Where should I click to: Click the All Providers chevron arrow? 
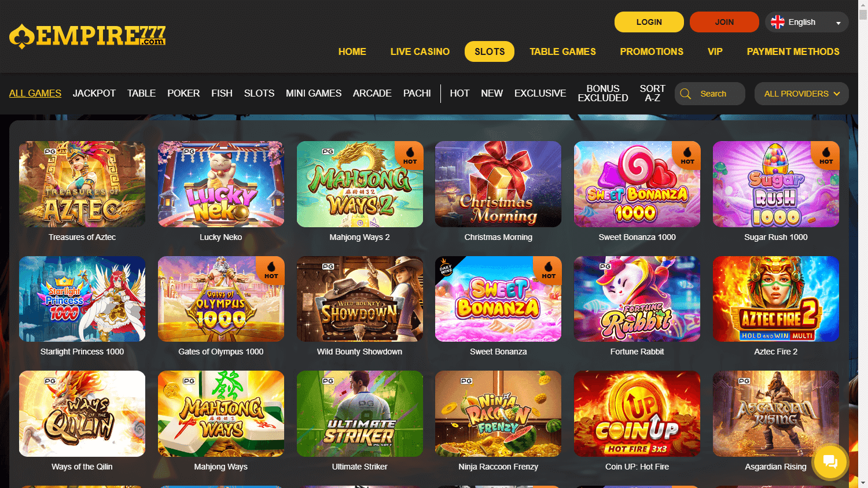point(837,94)
